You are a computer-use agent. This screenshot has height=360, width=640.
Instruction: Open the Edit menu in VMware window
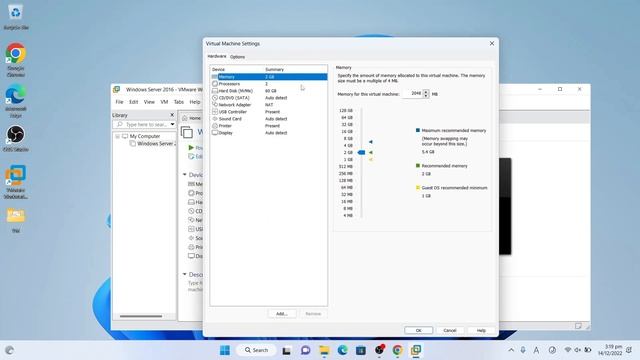tap(133, 102)
